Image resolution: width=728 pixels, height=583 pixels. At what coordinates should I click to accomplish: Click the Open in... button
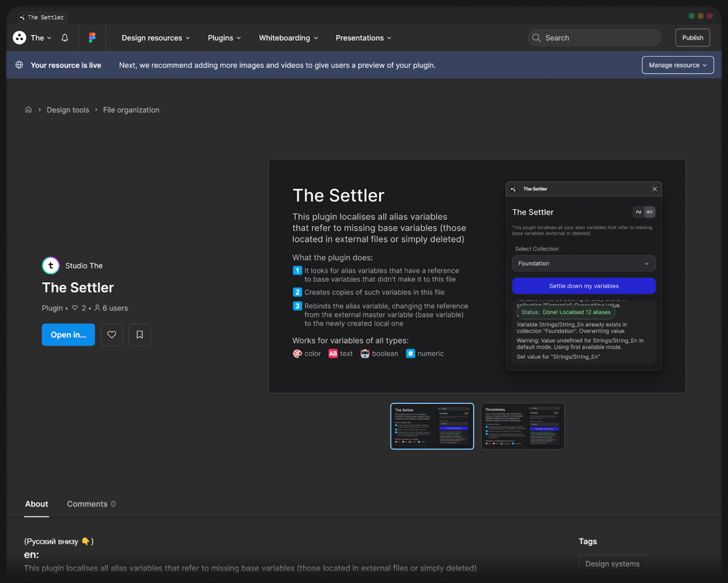coord(68,334)
